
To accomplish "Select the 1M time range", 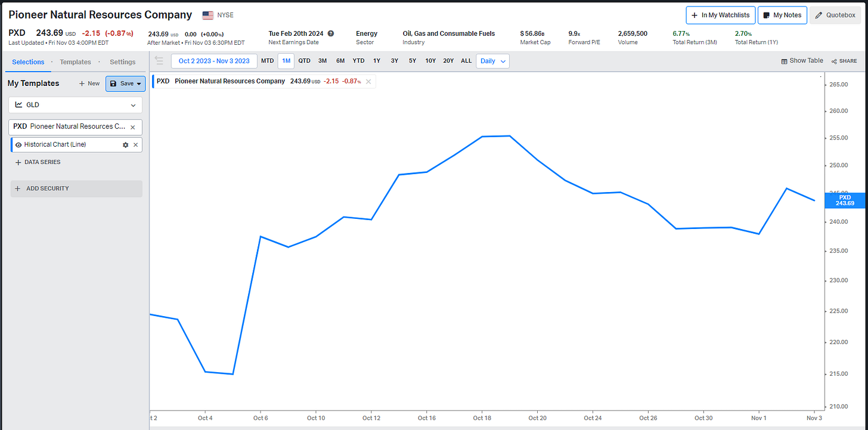I will pyautogui.click(x=286, y=61).
